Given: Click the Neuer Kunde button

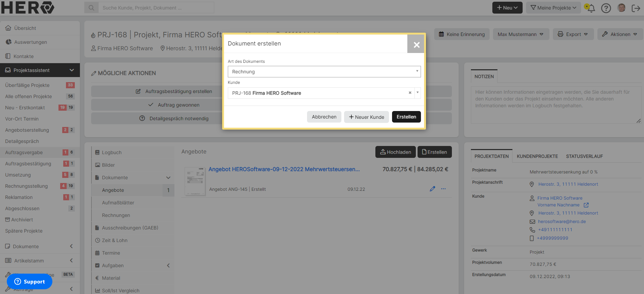Looking at the screenshot, I should (367, 117).
